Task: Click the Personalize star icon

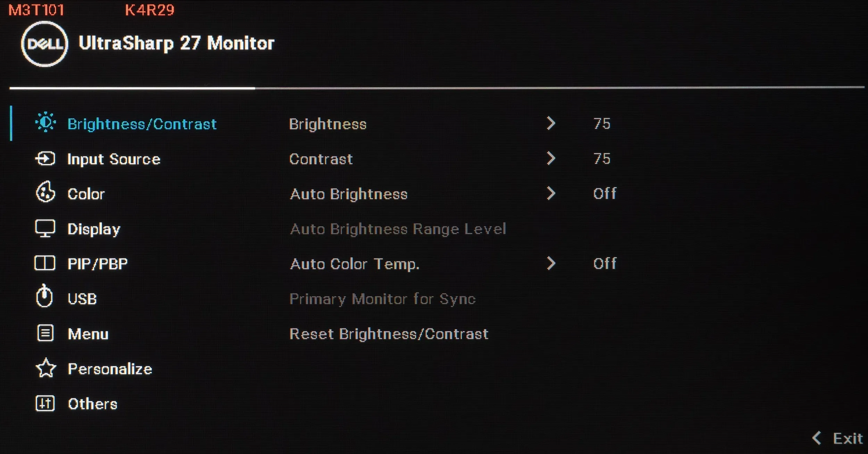Action: tap(46, 368)
